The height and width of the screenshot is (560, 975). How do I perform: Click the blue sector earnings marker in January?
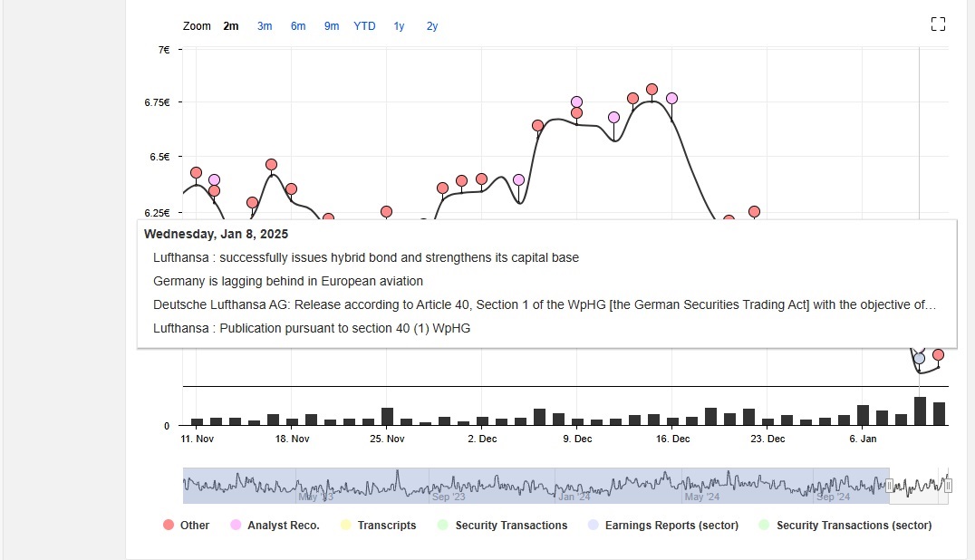pyautogui.click(x=919, y=359)
